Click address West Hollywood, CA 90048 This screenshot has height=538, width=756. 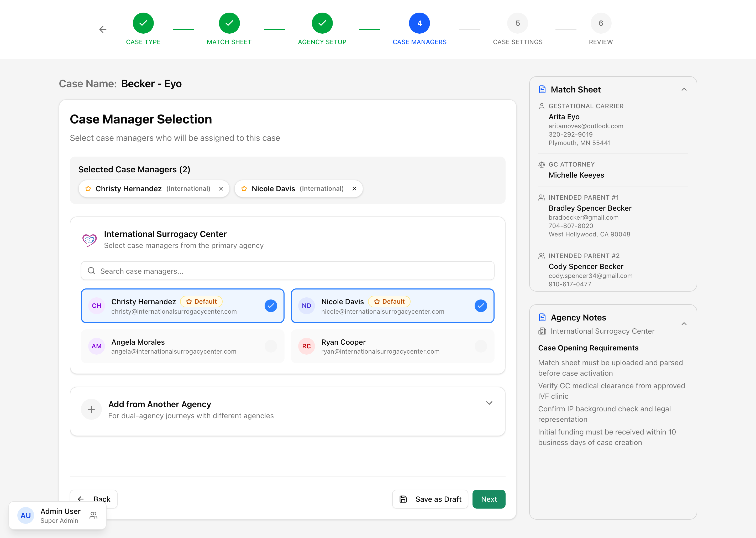point(589,234)
